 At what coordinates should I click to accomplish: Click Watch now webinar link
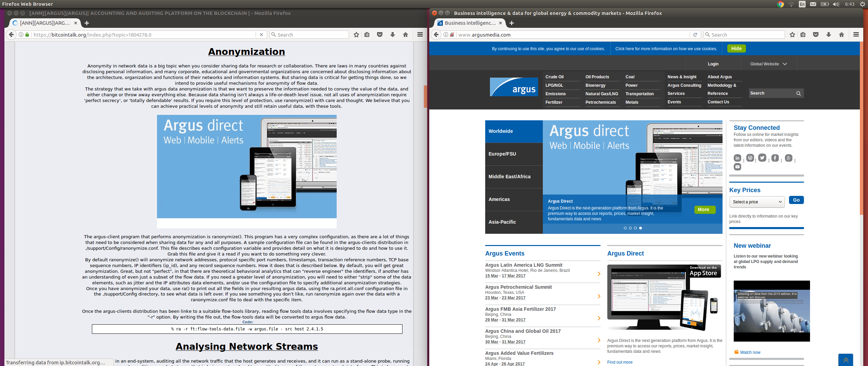750,352
